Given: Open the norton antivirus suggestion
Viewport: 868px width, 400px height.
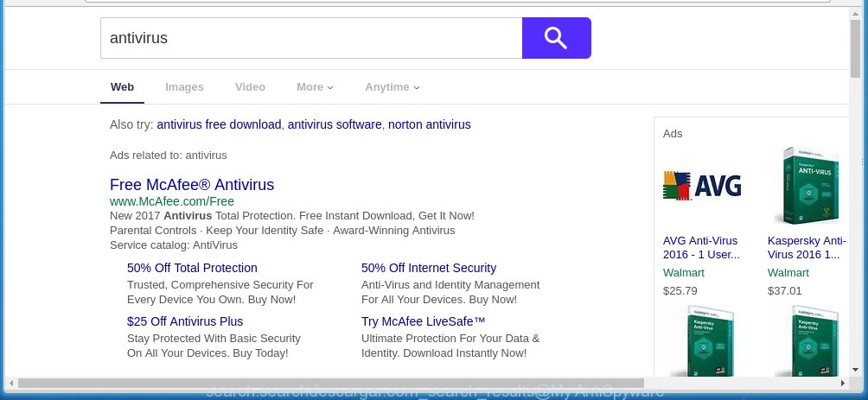Looking at the screenshot, I should point(430,124).
